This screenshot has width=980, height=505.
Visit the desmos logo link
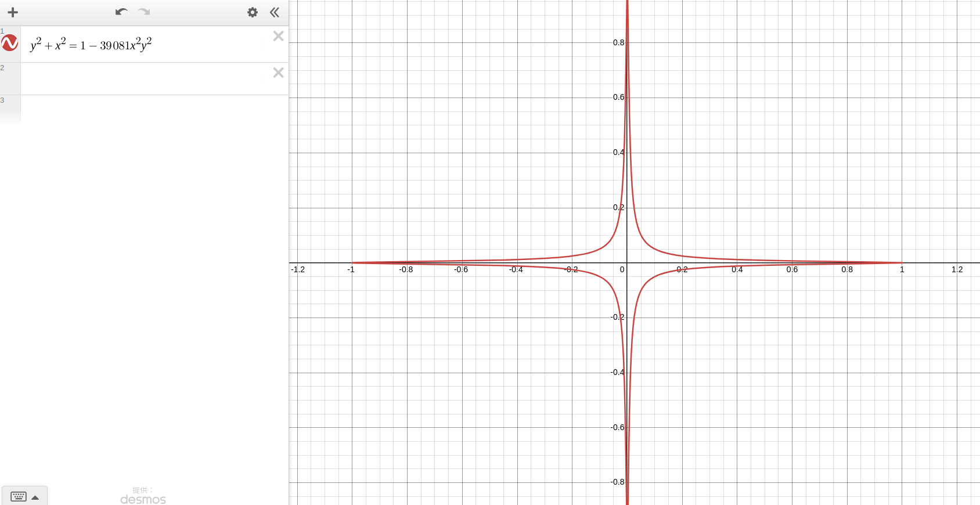pos(143,499)
